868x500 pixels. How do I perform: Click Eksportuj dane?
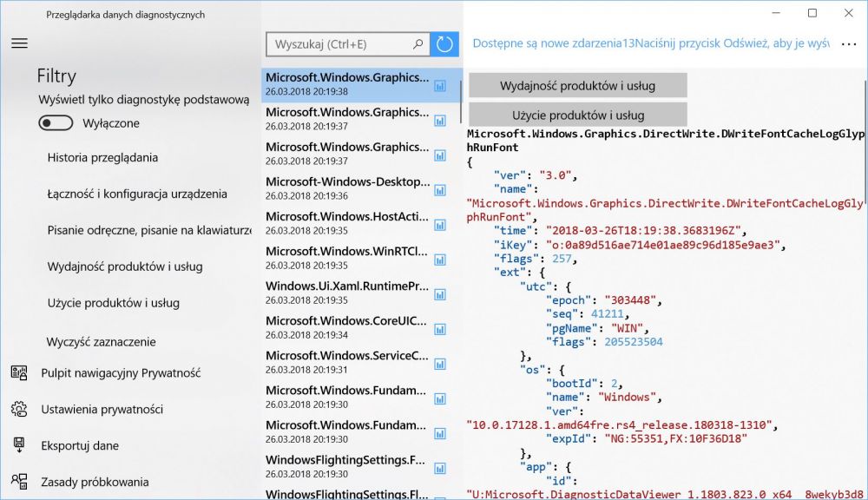click(80, 445)
